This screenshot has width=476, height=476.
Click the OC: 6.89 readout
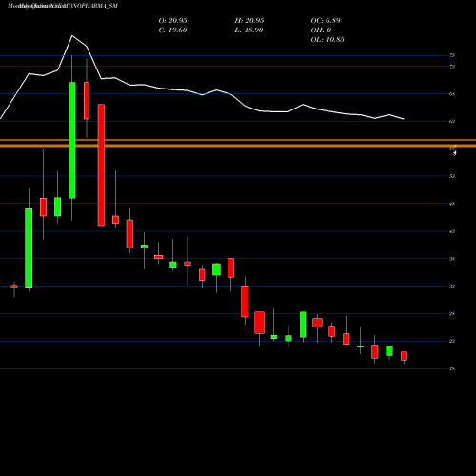coord(326,21)
